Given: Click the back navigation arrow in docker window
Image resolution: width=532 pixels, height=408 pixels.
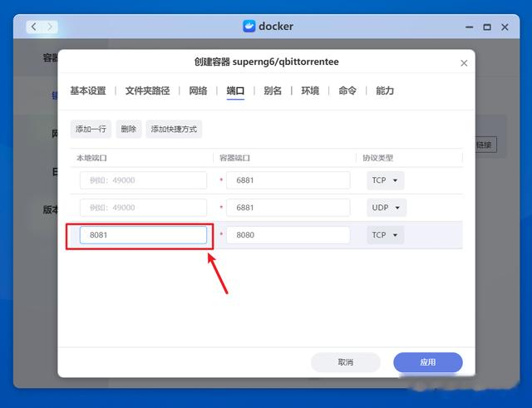Looking at the screenshot, I should coord(33,27).
